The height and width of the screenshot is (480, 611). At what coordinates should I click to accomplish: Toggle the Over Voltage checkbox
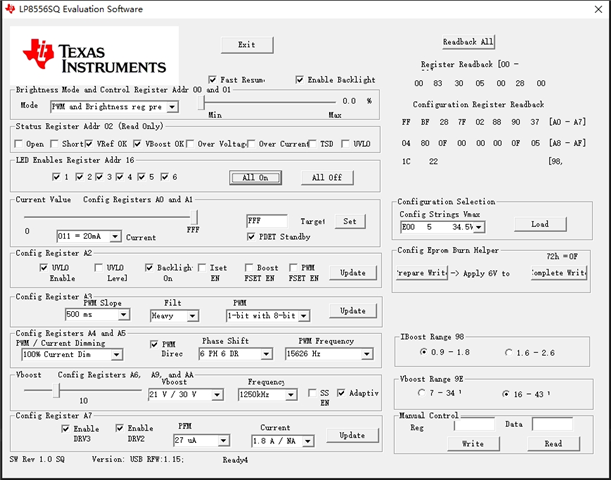pyautogui.click(x=190, y=144)
